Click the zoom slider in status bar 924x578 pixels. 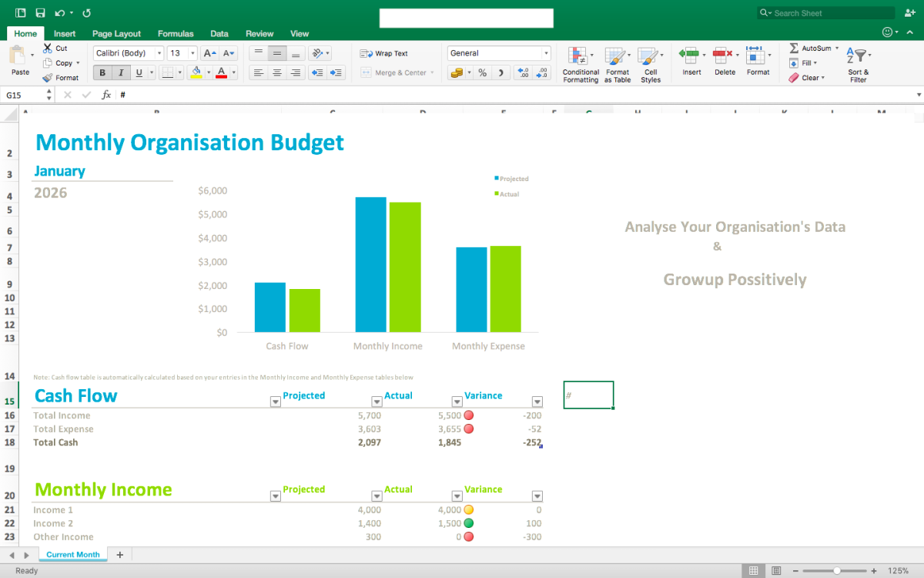coord(837,570)
